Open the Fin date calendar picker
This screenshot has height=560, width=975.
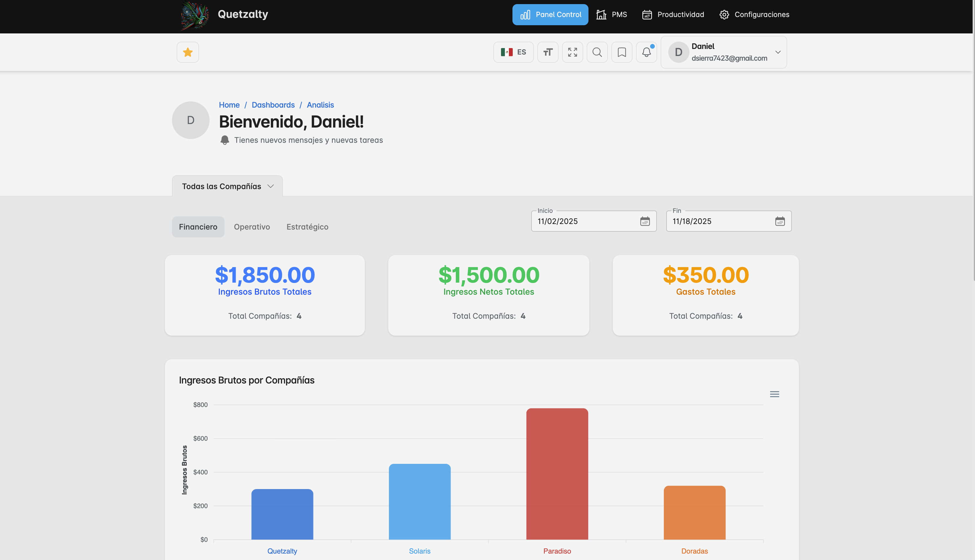(x=780, y=221)
